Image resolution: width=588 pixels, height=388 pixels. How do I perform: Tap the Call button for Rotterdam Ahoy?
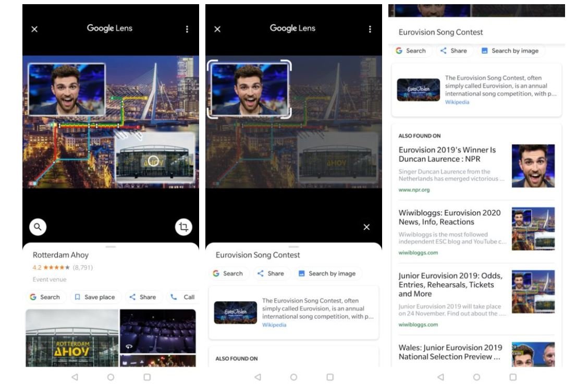pos(183,297)
